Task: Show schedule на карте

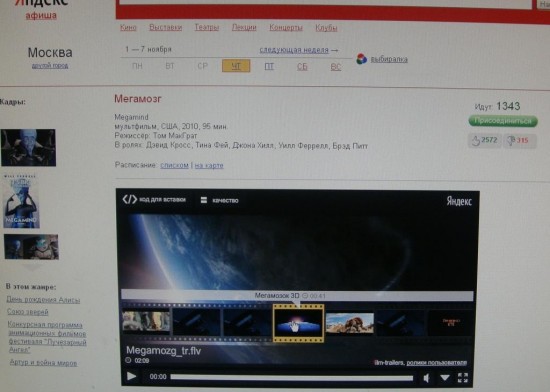Action: coord(209,165)
